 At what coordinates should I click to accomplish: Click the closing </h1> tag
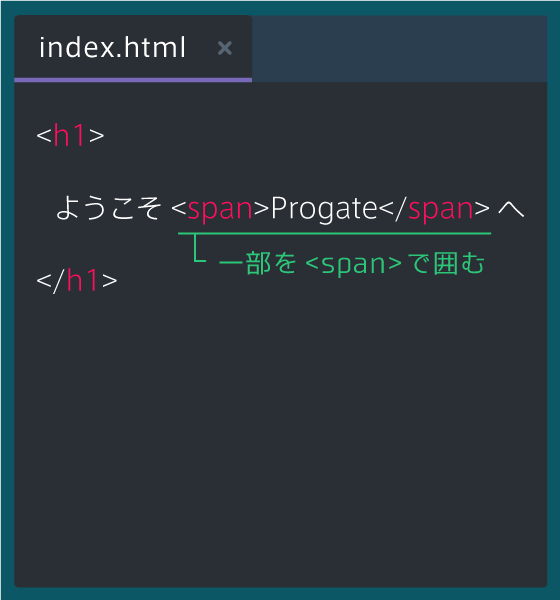pos(77,280)
